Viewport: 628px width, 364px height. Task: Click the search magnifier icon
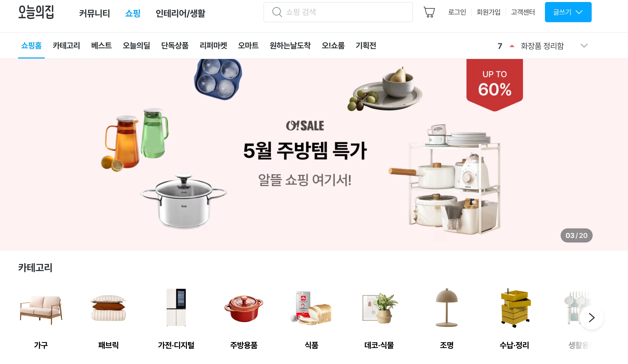(x=277, y=12)
